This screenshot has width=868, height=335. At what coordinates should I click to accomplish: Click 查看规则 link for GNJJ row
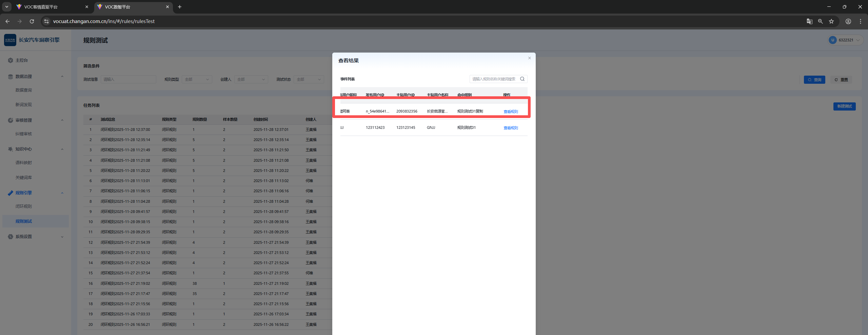tap(510, 128)
